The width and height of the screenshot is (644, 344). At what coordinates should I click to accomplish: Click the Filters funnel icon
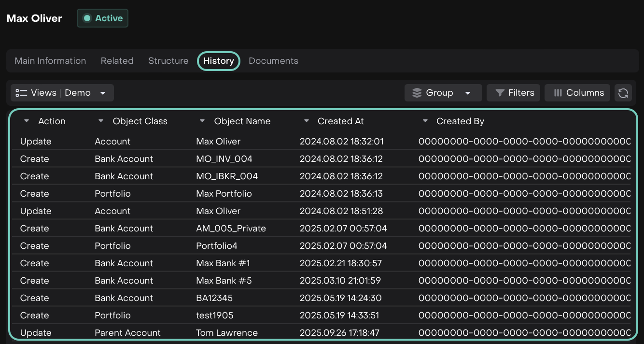click(500, 93)
